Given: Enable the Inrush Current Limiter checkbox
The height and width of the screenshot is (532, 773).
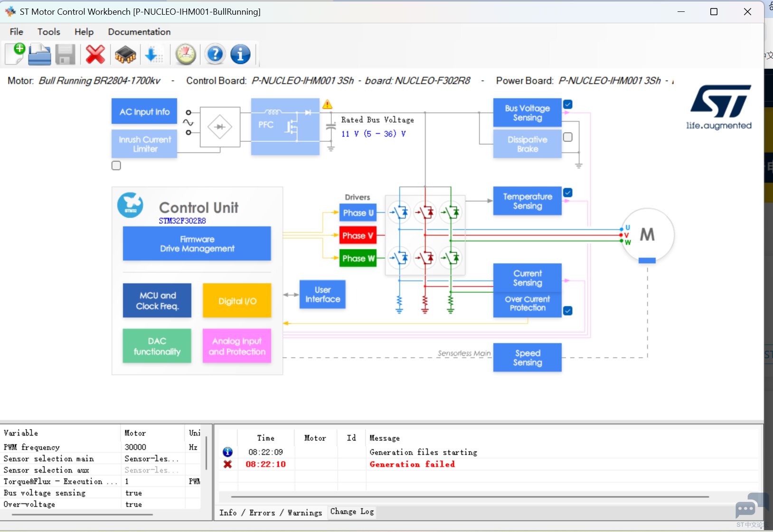Looking at the screenshot, I should pos(116,166).
